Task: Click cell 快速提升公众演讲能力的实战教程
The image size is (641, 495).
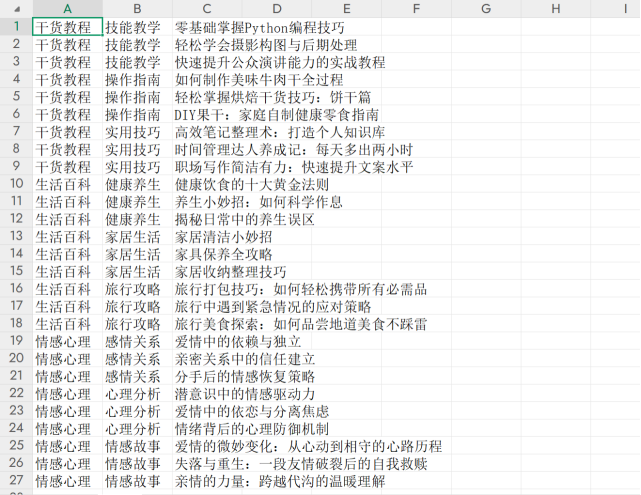Action: (280, 62)
